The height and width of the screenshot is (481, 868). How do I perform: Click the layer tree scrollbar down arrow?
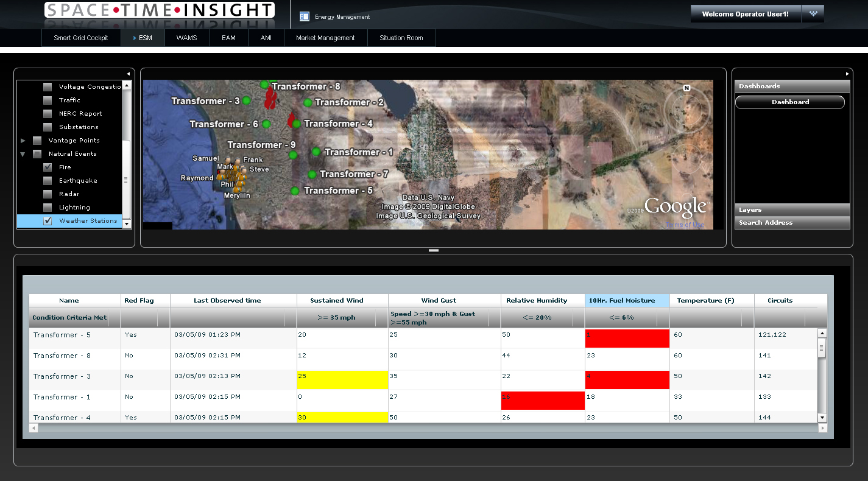[127, 224]
